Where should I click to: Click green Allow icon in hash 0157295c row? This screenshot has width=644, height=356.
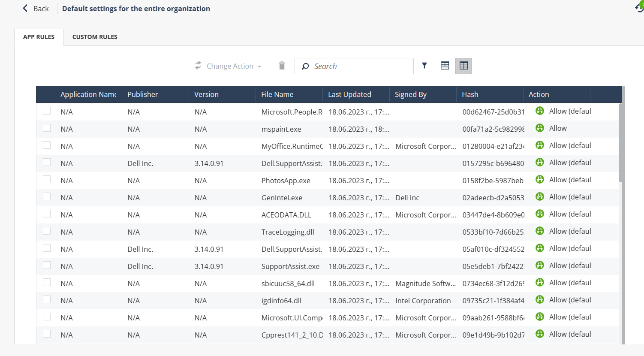[540, 162]
